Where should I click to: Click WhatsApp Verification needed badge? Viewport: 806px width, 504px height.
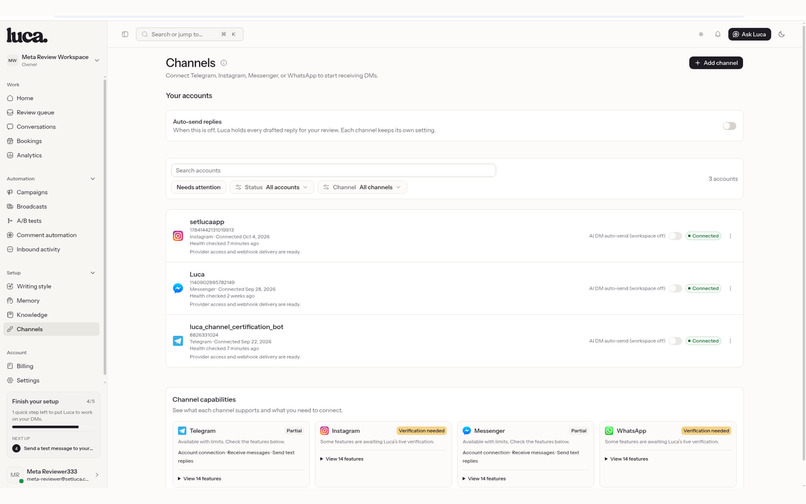click(706, 431)
